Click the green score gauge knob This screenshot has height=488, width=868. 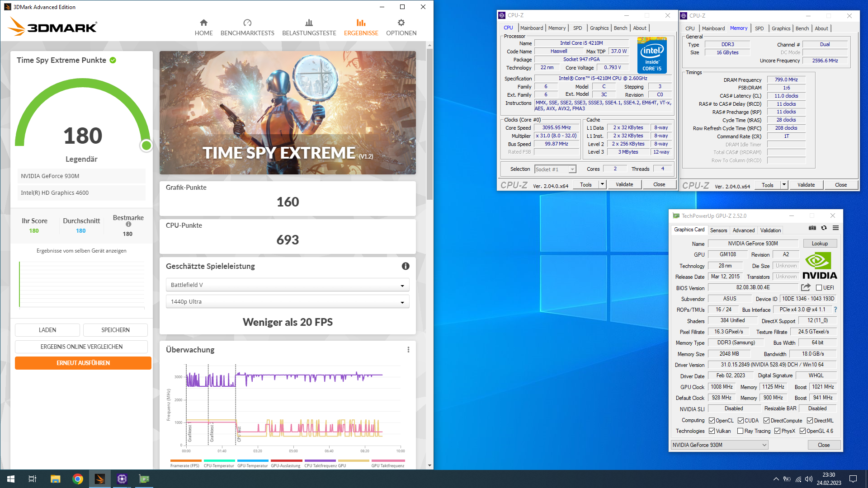point(146,145)
